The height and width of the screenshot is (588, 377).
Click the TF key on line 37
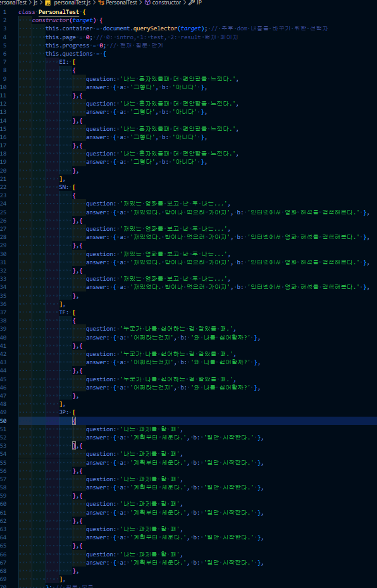63,312
